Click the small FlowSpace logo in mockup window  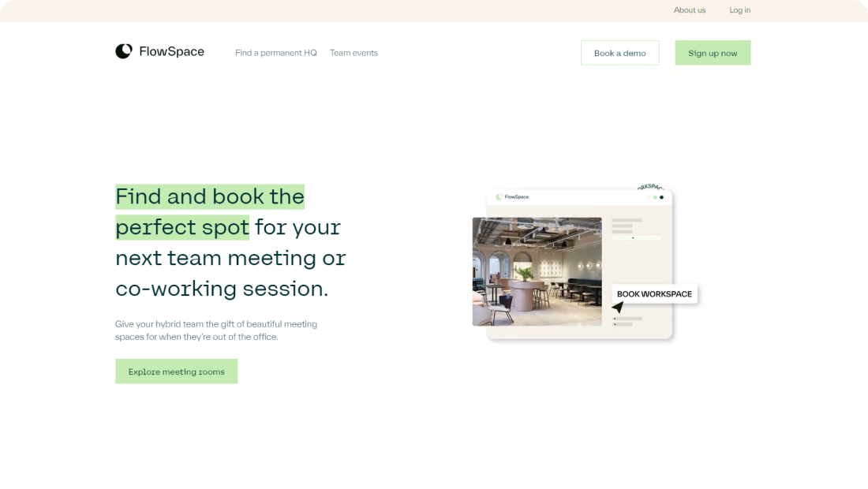(x=513, y=197)
